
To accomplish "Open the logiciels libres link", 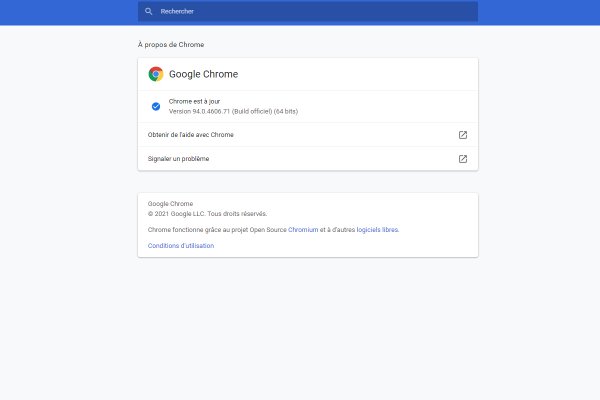I will [377, 229].
